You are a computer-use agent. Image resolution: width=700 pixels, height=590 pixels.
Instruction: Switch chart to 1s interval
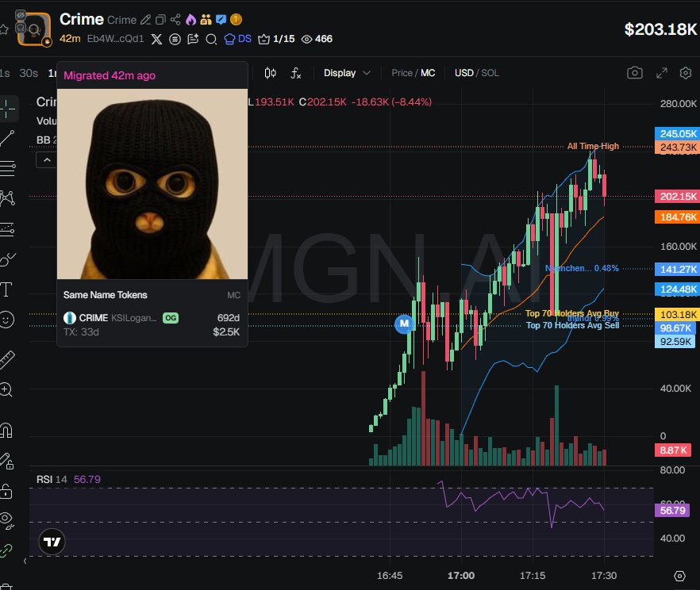click(x=5, y=73)
